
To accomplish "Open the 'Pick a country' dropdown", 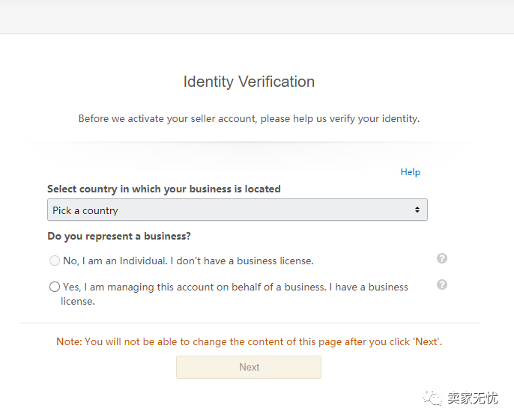I will coord(237,210).
